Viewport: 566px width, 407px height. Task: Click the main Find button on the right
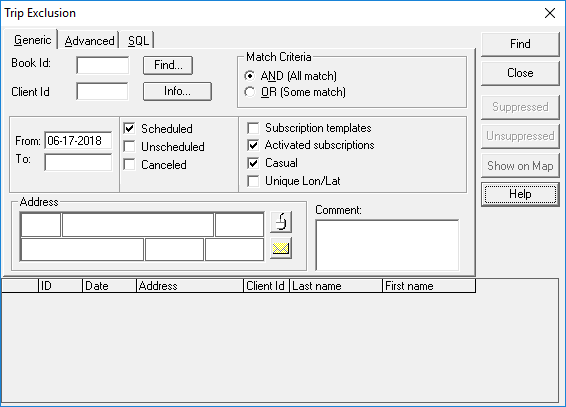[x=520, y=44]
